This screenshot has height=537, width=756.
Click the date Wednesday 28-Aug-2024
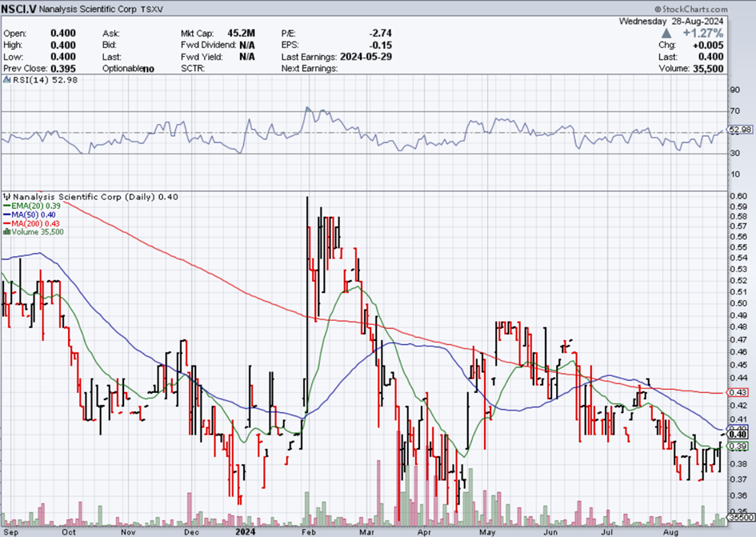pos(671,22)
